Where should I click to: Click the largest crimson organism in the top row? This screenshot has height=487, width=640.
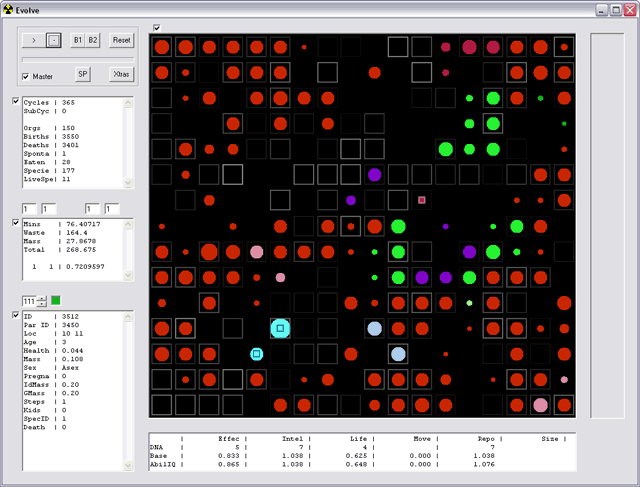click(469, 47)
